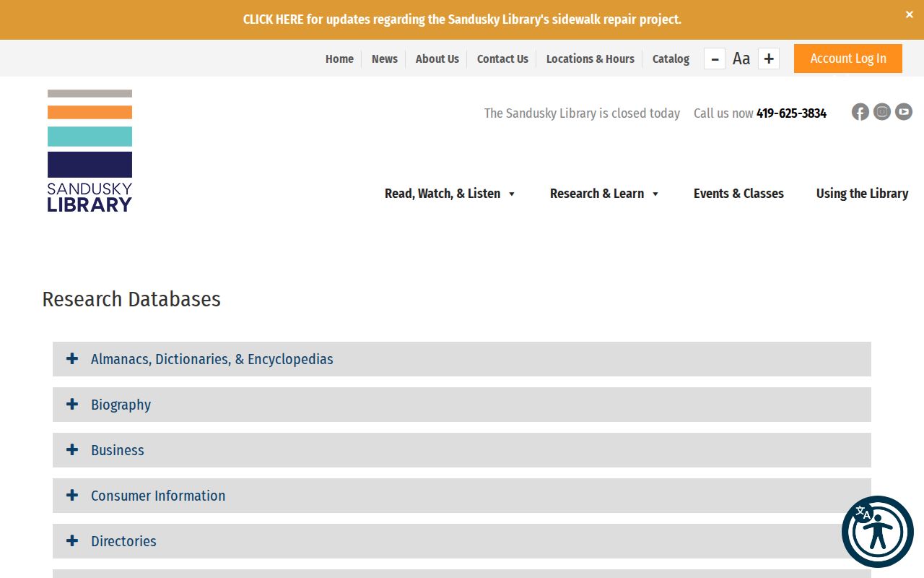
Task: Expand the Directories section
Action: [x=462, y=541]
